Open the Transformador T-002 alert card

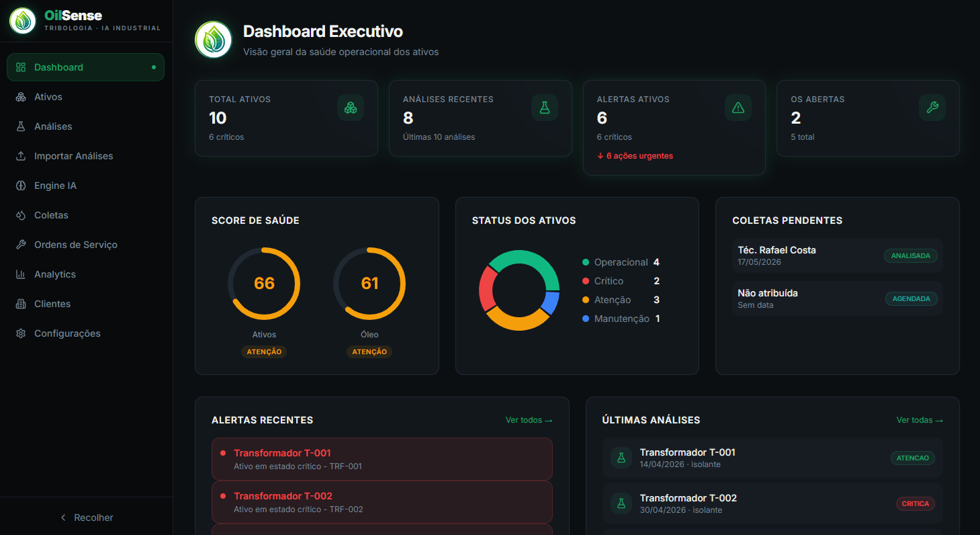click(x=382, y=502)
